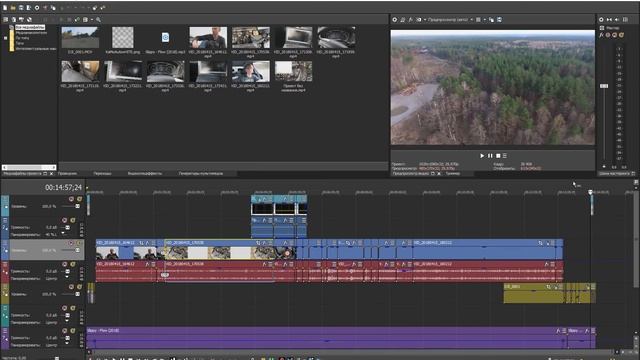Close the Медиафайлы проекта tab panel
Screen dimensions: 640x360
coord(51,173)
